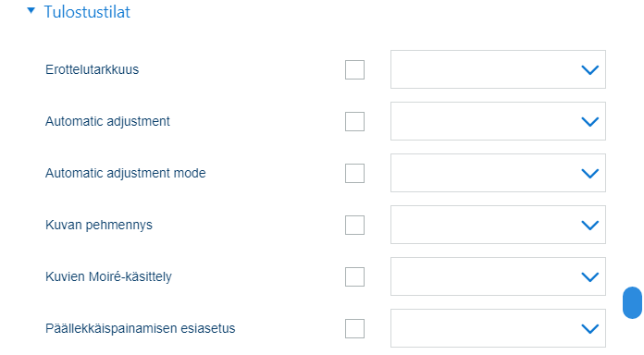644x355 pixels.
Task: Expand the Automatic adjustment dropdown chevron
Action: [x=590, y=121]
